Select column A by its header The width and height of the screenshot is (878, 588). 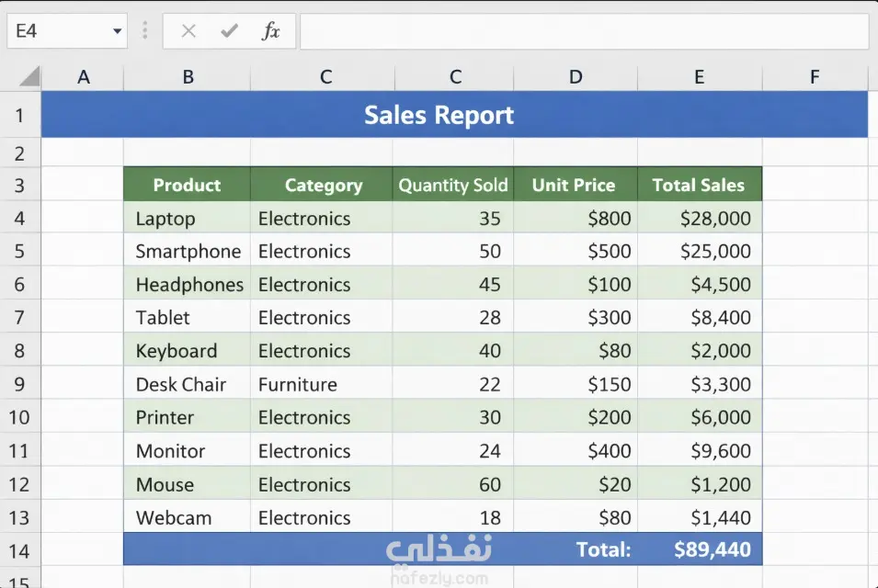(x=83, y=77)
